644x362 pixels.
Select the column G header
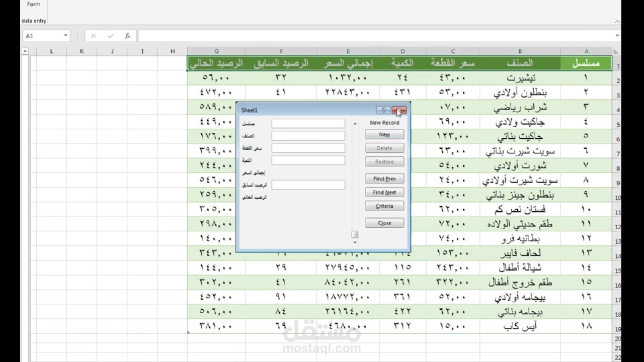[216, 51]
